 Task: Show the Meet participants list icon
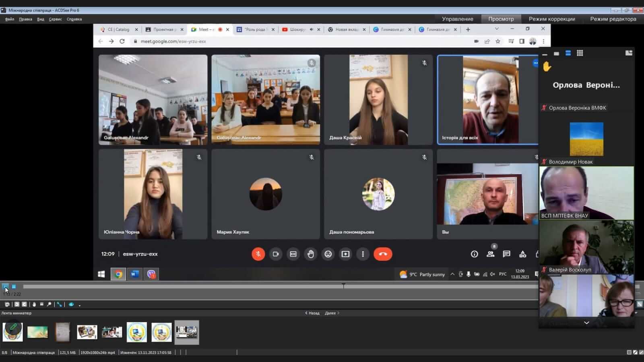tap(490, 254)
